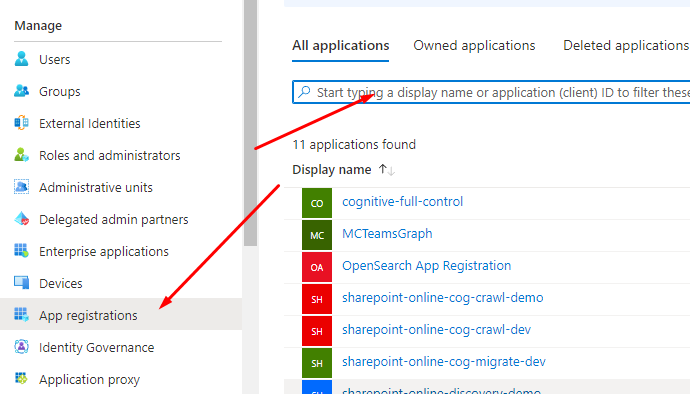Open sharepoint-online-cog-crawl-demo link
Screen dimensions: 690x394
pyautogui.click(x=443, y=298)
